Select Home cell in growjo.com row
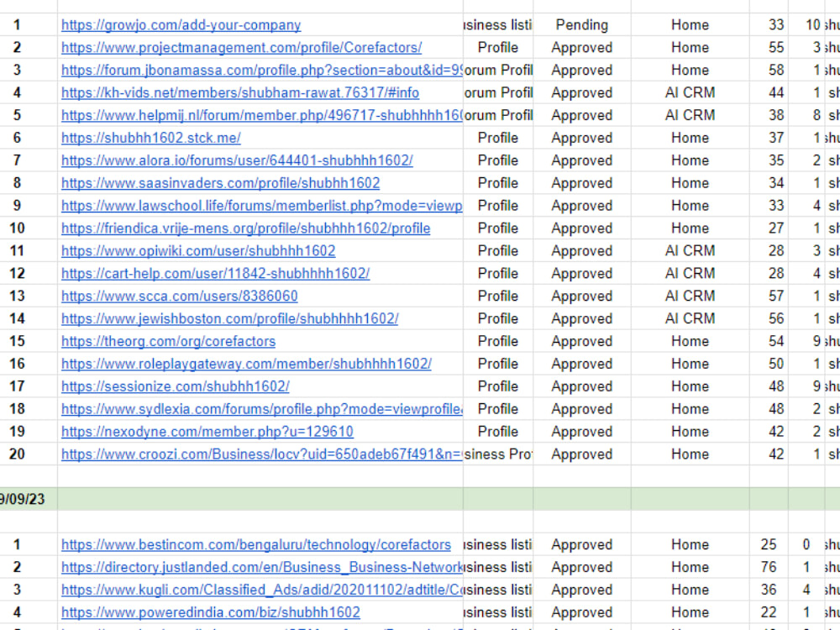Viewport: 840px width, 630px height. tap(690, 25)
